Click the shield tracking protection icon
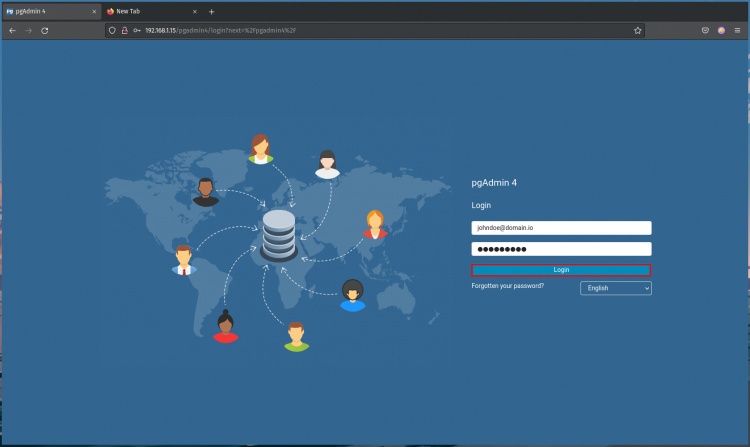Image resolution: width=750 pixels, height=447 pixels. click(x=112, y=31)
